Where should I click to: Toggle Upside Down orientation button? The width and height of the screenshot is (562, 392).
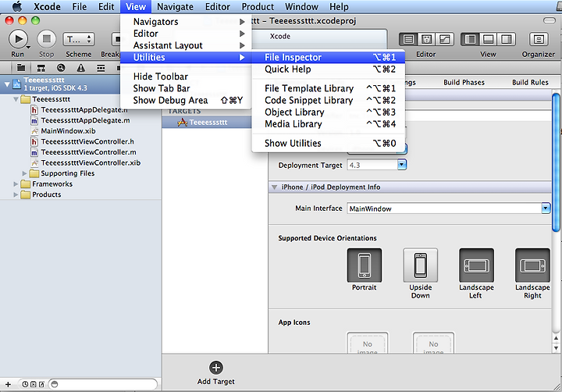(421, 265)
